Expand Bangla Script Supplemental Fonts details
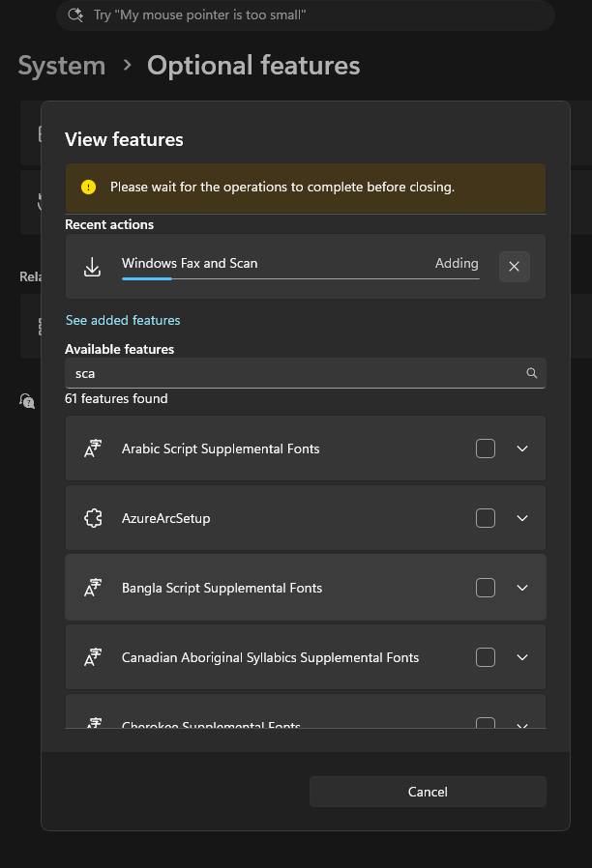Image resolution: width=592 pixels, height=868 pixels. coord(522,588)
